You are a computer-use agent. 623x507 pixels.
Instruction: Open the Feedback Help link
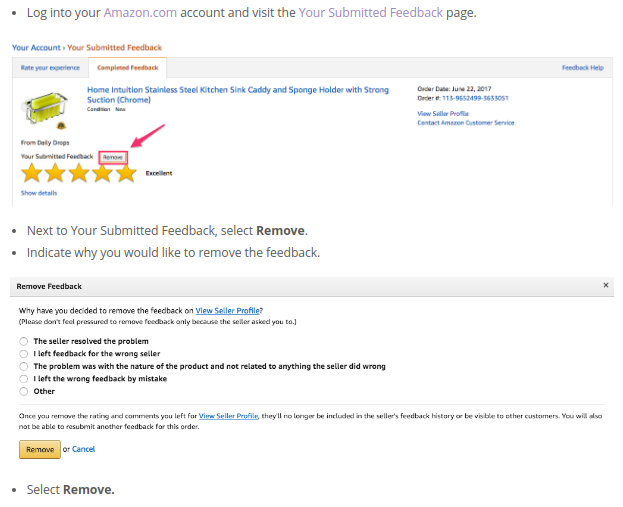coord(582,68)
